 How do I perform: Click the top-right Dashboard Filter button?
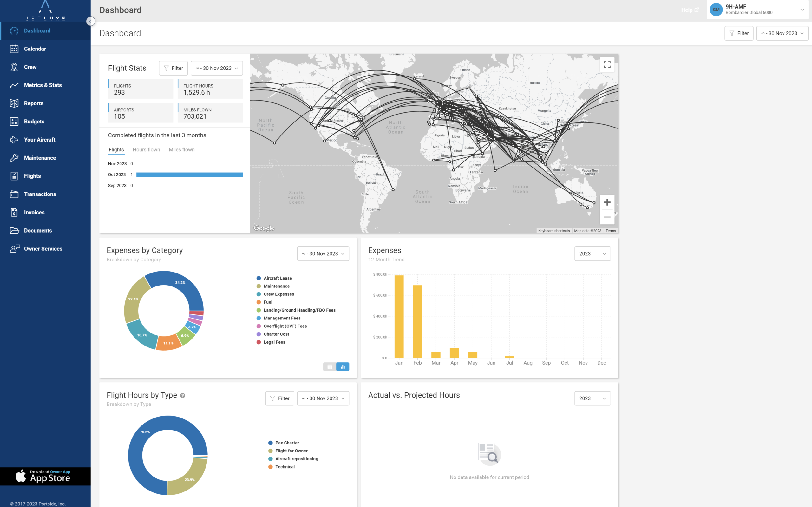739,34
